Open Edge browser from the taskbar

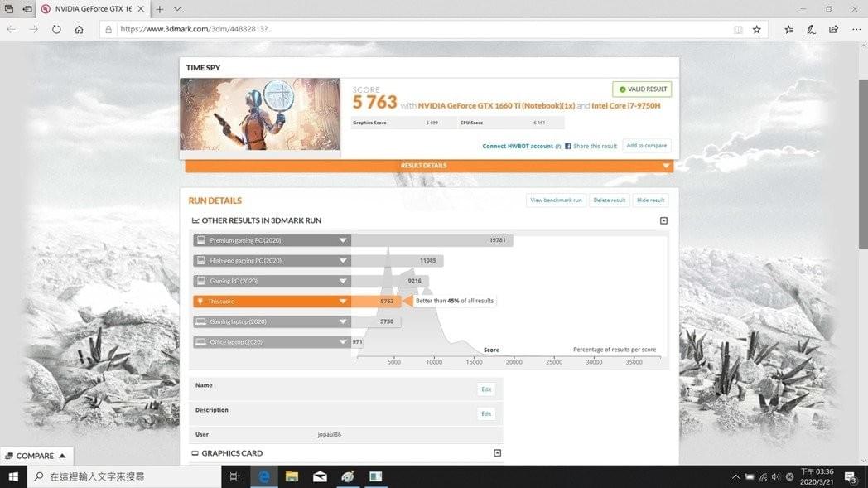pyautogui.click(x=264, y=477)
